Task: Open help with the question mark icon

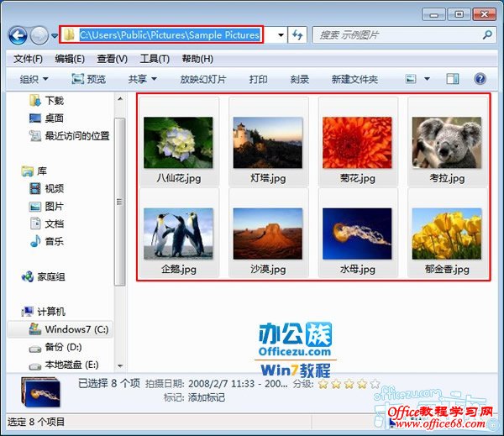Action: pos(480,79)
